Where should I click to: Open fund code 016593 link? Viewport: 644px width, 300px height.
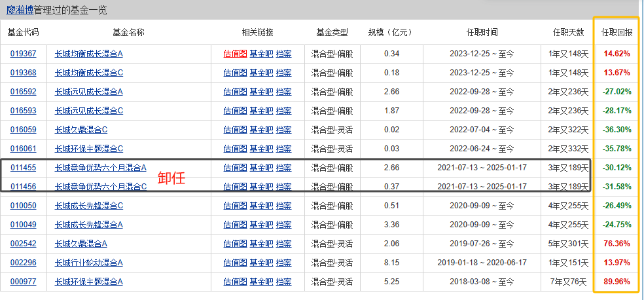pyautogui.click(x=24, y=111)
